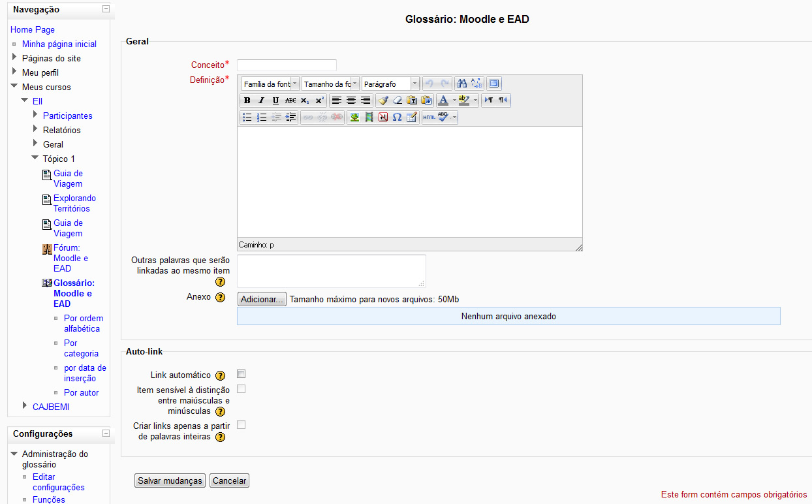The image size is (812, 504).
Task: Open help for Link automático
Action: click(221, 375)
